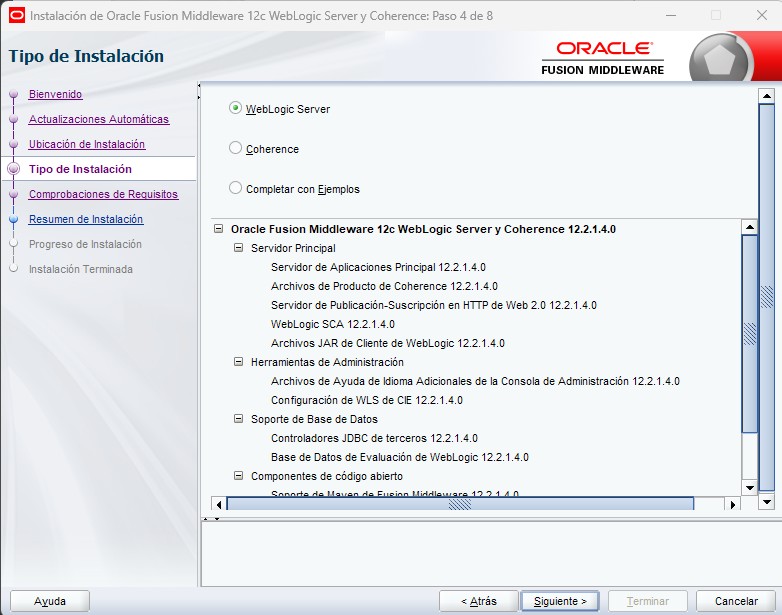Image resolution: width=782 pixels, height=615 pixels.
Task: Select Base de Datos de Evaluación de WebLogic
Action: point(399,456)
